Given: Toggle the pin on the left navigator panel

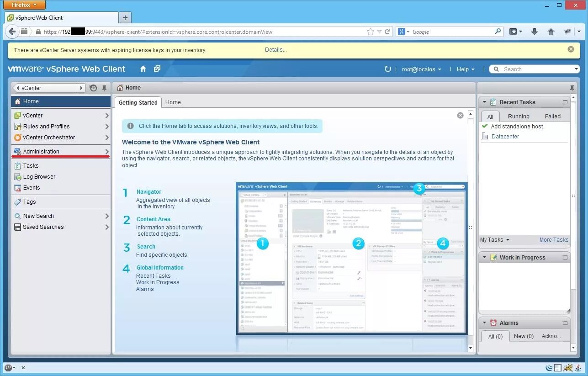Looking at the screenshot, I should pyautogui.click(x=104, y=88).
